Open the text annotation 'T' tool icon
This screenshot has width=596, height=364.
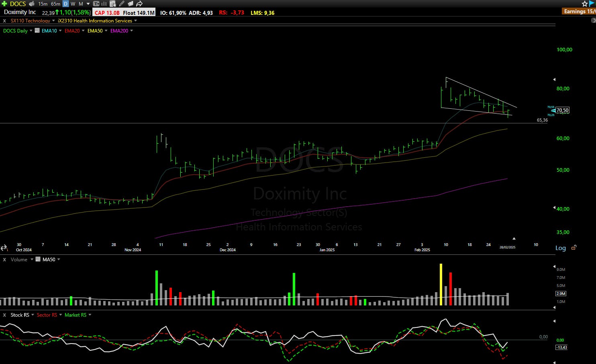96,4
